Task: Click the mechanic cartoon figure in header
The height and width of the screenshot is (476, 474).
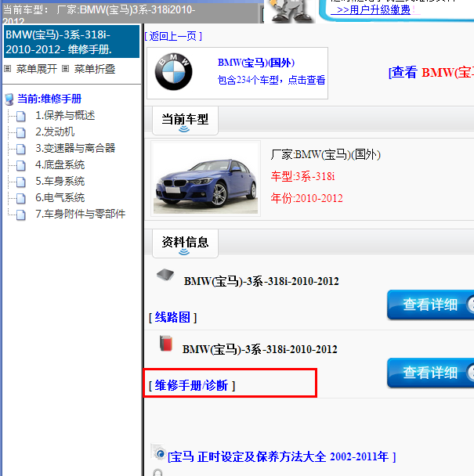Action: tap(291, 11)
